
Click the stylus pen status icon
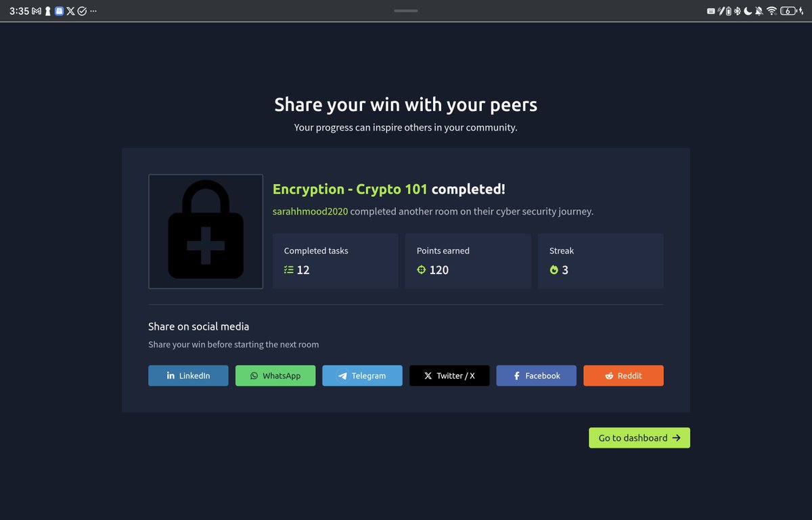721,11
